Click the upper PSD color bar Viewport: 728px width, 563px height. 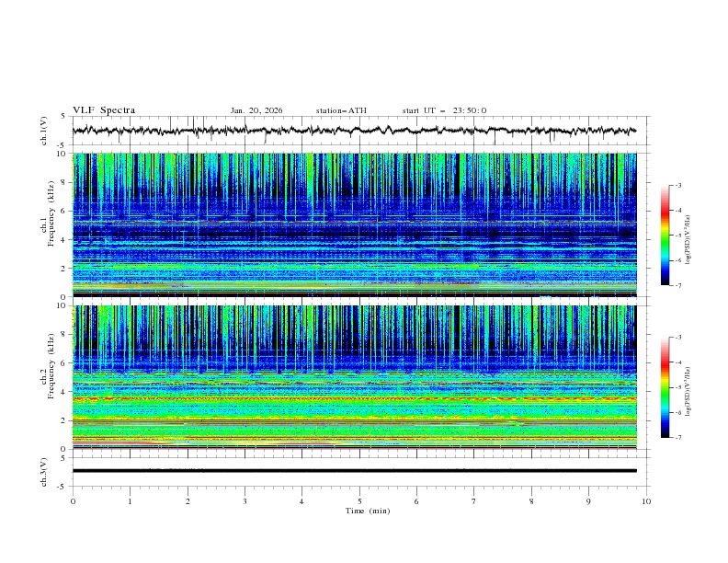pos(665,235)
